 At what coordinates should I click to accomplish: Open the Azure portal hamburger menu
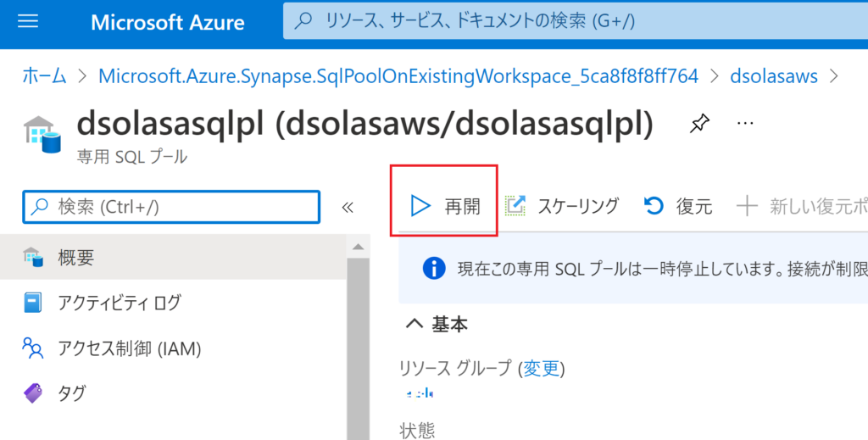click(28, 21)
